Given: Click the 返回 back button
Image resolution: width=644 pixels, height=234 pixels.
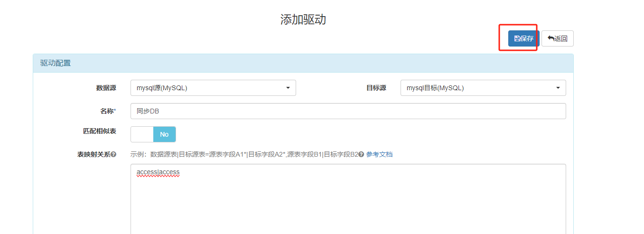Looking at the screenshot, I should pos(558,38).
